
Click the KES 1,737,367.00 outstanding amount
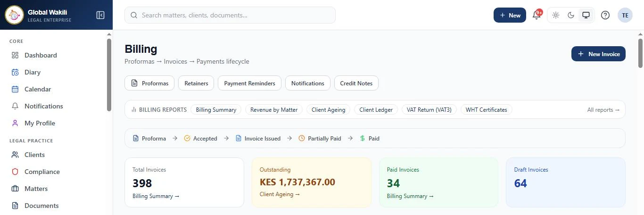pos(297,182)
